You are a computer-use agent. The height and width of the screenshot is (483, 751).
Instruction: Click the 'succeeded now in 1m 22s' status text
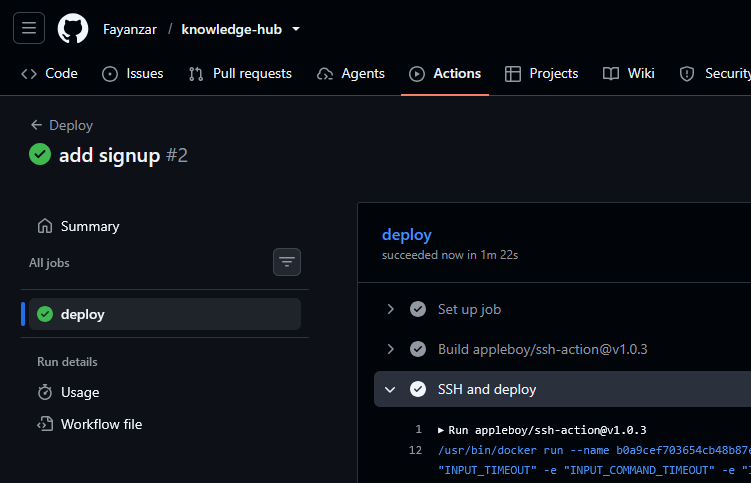[450, 255]
